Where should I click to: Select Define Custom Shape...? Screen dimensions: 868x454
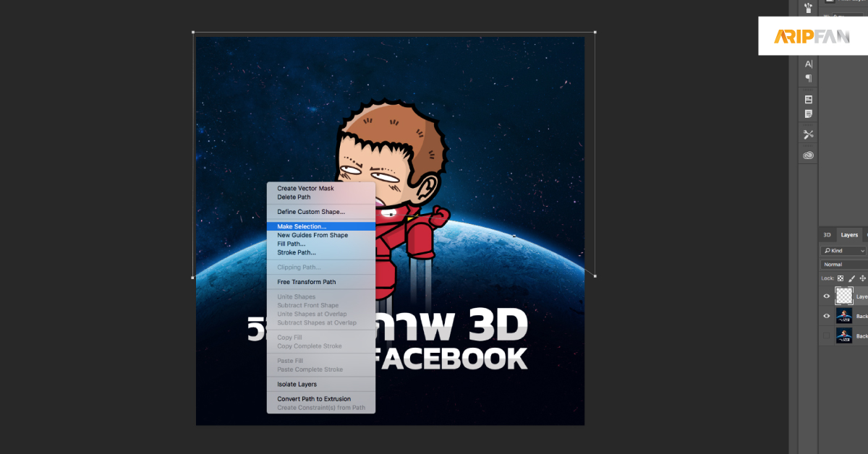point(311,212)
